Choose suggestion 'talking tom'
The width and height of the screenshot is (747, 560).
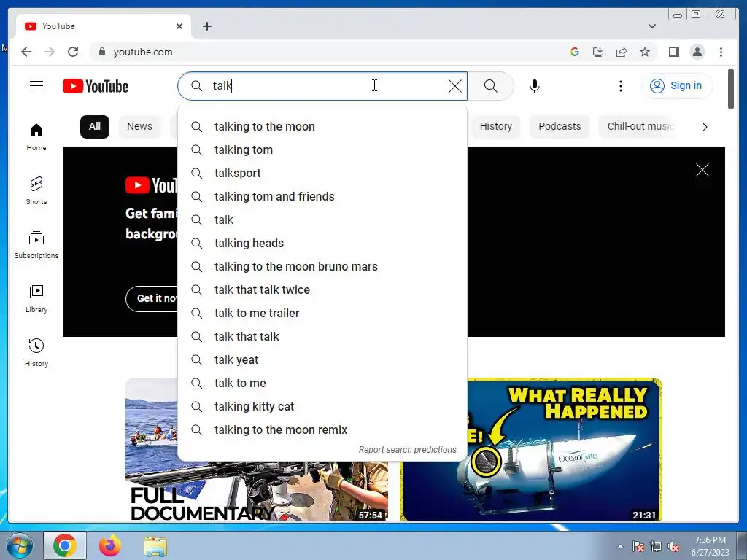pos(322,150)
